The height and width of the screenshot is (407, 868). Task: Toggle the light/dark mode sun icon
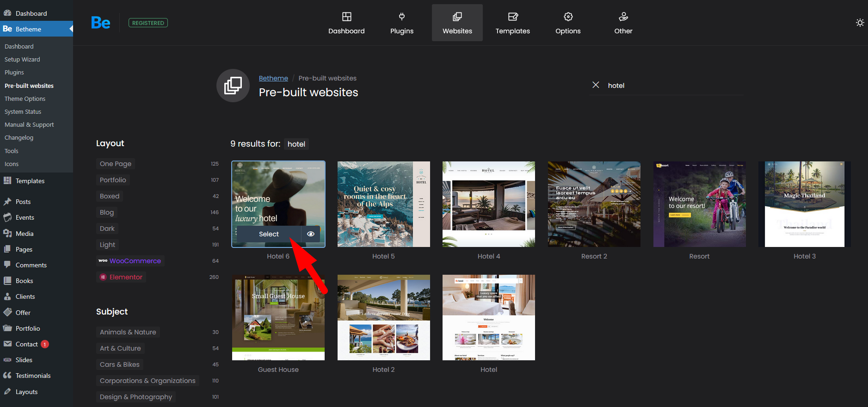click(x=860, y=23)
